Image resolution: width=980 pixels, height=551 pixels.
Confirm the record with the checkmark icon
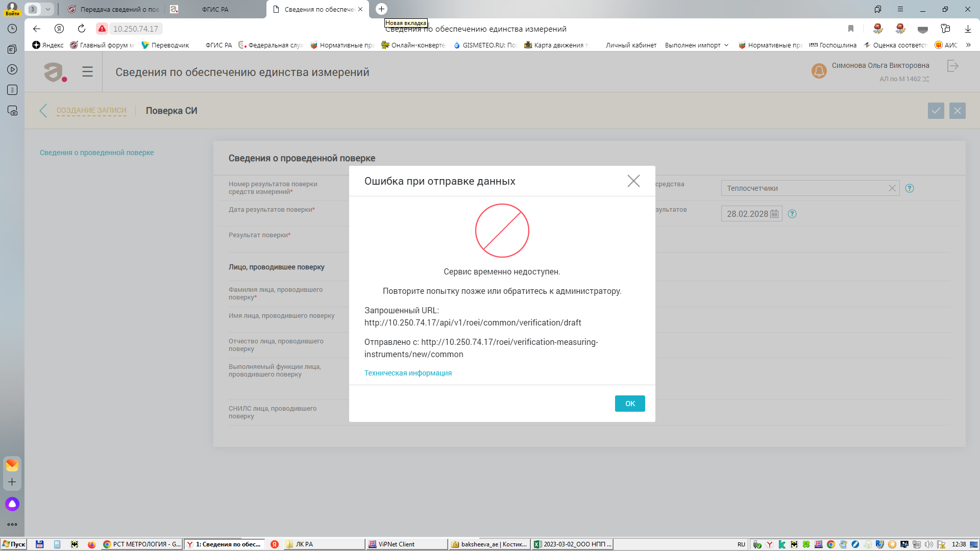936,111
